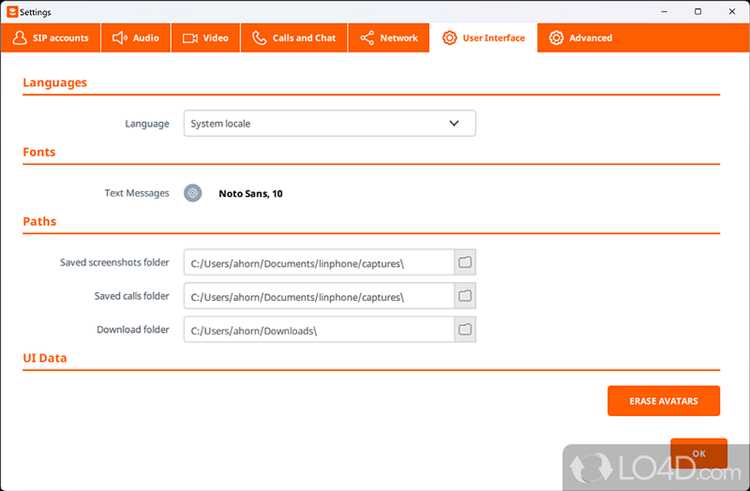Click the Linphone logo in the title bar
Viewport: 750px width, 491px height.
tap(12, 12)
